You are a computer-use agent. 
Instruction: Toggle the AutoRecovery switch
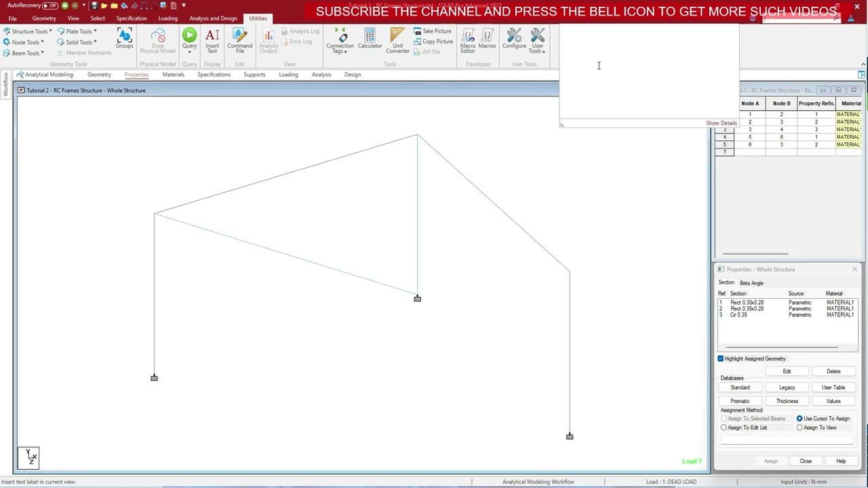(50, 5)
